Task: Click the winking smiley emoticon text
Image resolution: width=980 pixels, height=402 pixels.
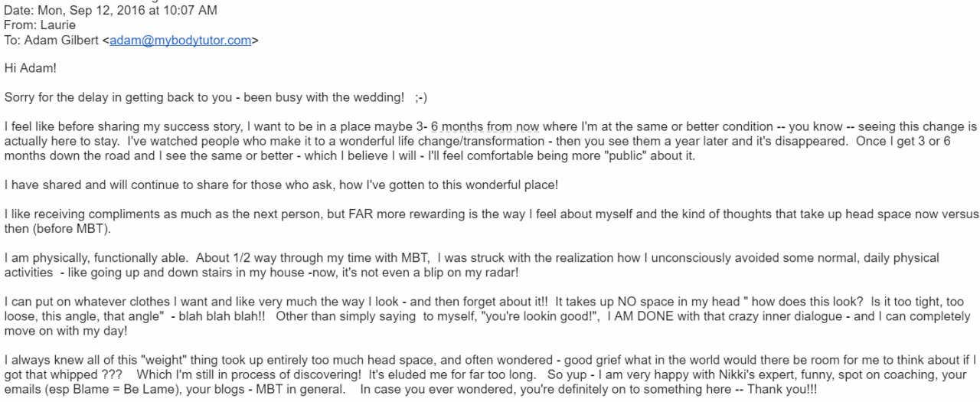Action: tap(421, 97)
